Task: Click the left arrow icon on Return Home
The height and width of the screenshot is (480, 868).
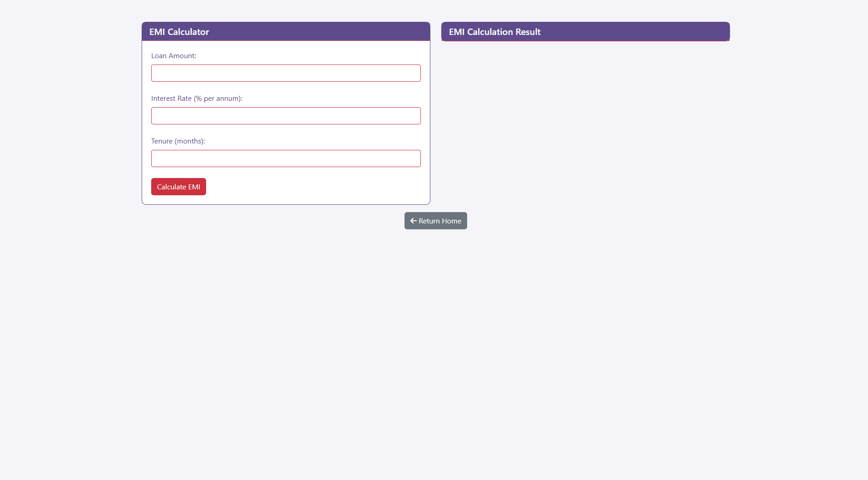Action: pyautogui.click(x=413, y=221)
